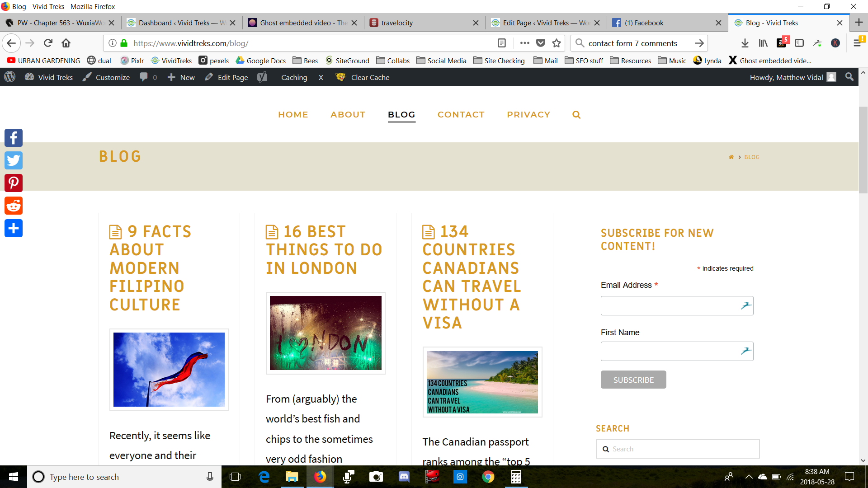Open the WordPress logo admin menu
This screenshot has height=488, width=868.
[10, 77]
